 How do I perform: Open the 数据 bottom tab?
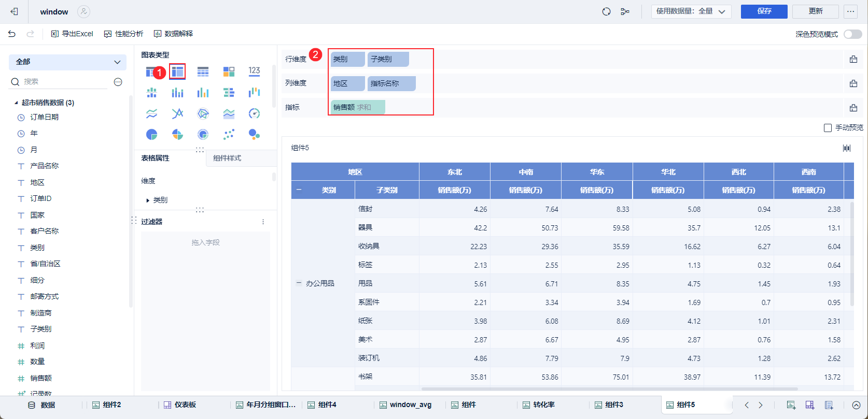41,405
